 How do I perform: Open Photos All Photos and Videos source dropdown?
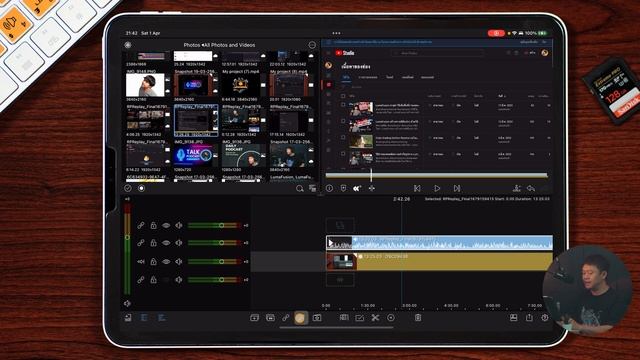[219, 45]
